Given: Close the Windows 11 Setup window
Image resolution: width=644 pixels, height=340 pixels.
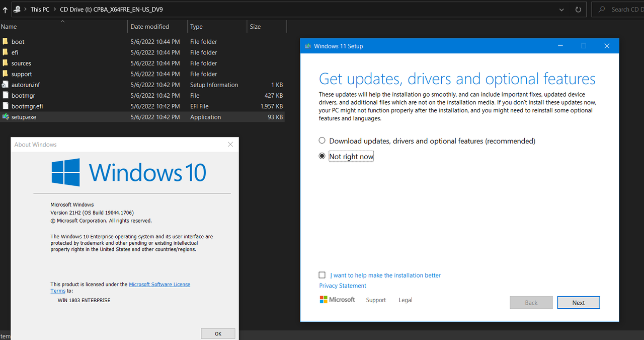Looking at the screenshot, I should pyautogui.click(x=607, y=46).
